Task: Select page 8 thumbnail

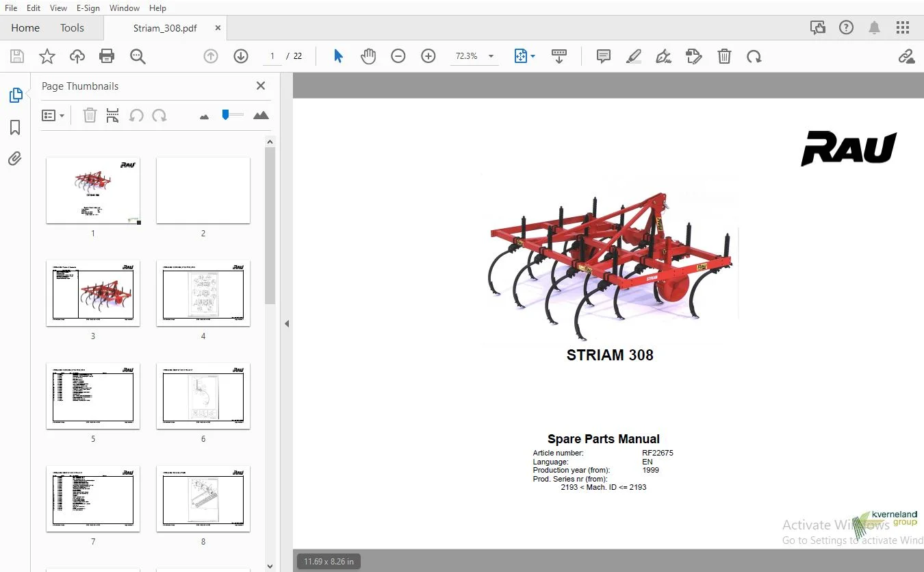Action: tap(203, 499)
